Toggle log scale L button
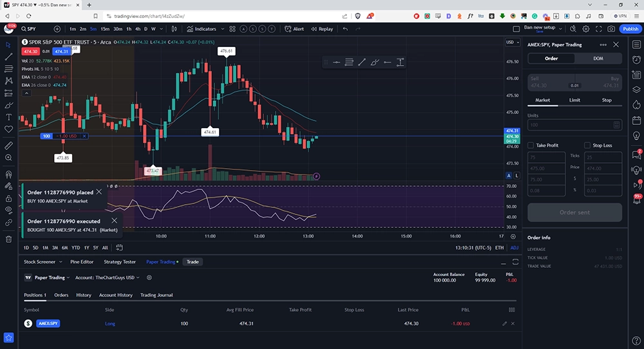Screen dimensions: 644x349 pyautogui.click(x=516, y=175)
